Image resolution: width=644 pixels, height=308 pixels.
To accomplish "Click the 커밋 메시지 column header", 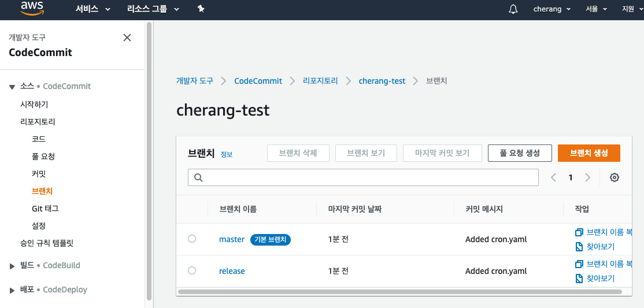I will [x=484, y=209].
